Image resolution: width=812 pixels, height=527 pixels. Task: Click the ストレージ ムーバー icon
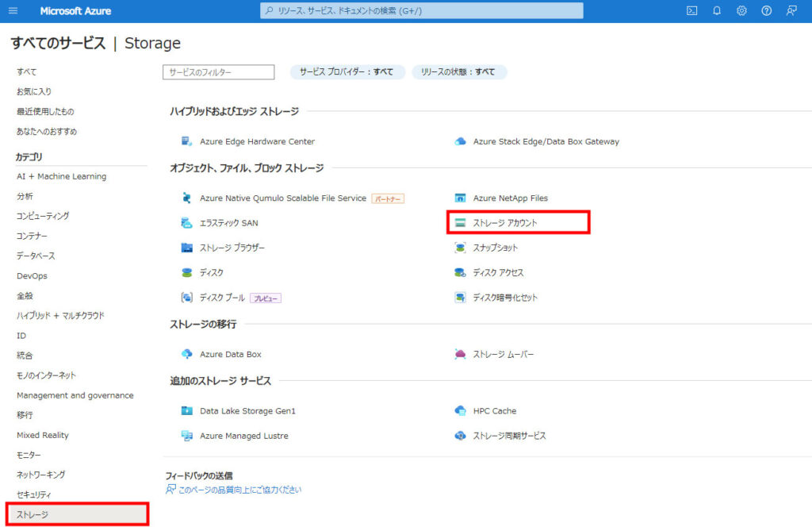[460, 354]
